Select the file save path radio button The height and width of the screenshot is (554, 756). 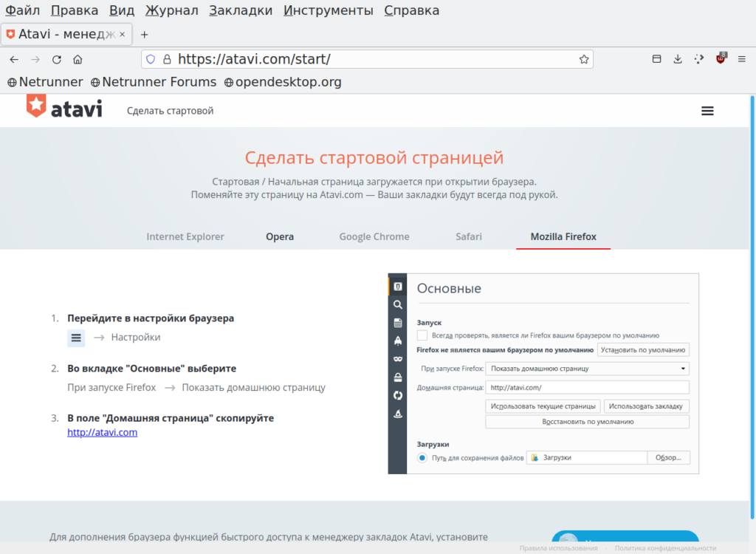pyautogui.click(x=422, y=458)
